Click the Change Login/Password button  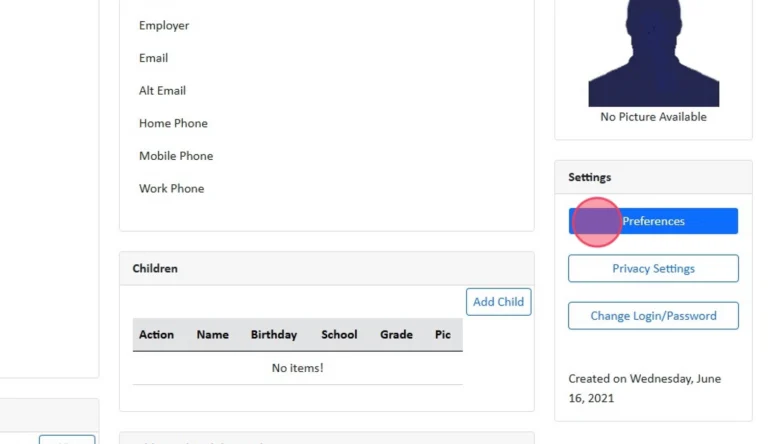(653, 315)
